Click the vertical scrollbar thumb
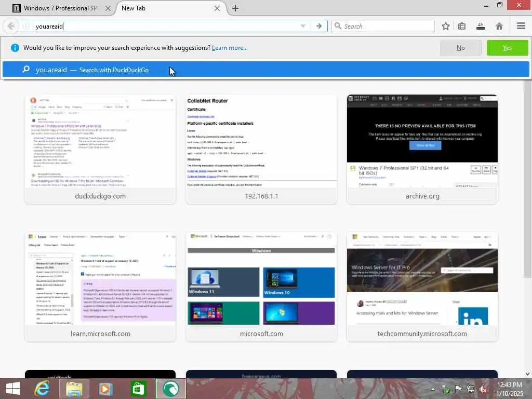The height and width of the screenshot is (399, 532). 528,180
